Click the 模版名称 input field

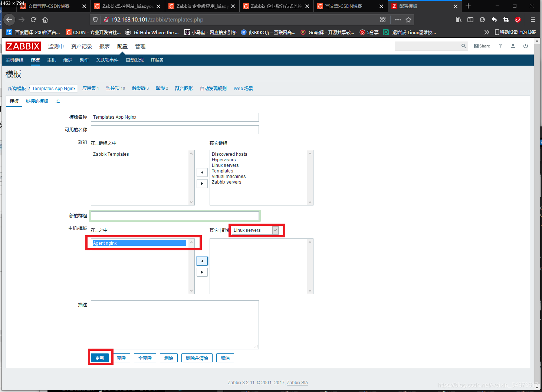[x=175, y=117]
